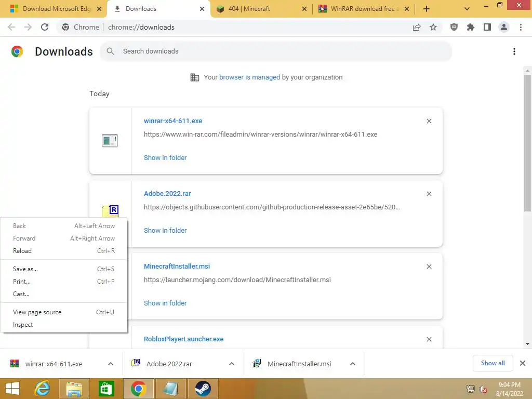Click the Adobe.2022.rar file icon in list
This screenshot has width=532, height=399.
[110, 211]
